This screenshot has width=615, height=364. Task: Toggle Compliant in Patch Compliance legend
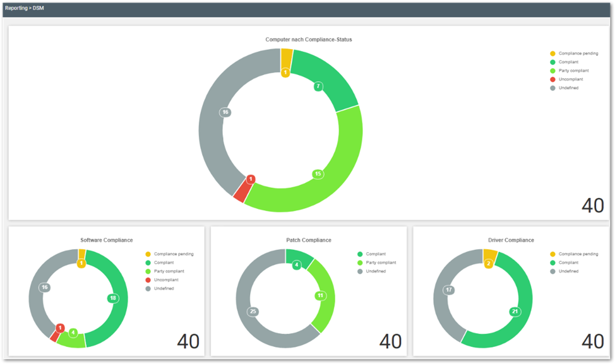click(372, 254)
